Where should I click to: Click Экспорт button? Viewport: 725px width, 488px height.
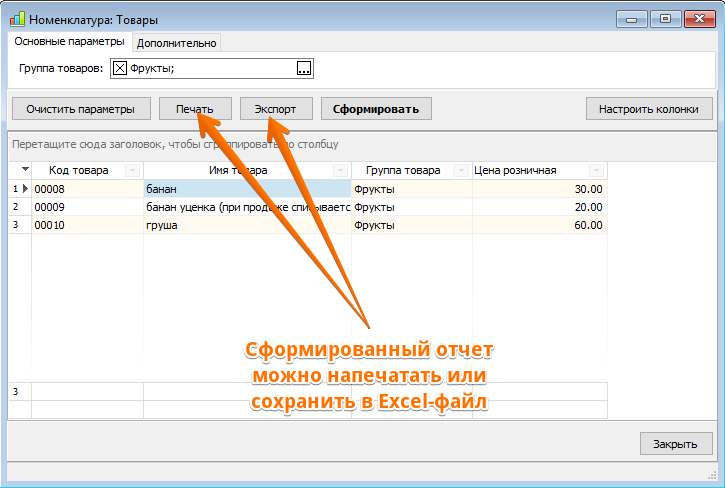coord(276,109)
